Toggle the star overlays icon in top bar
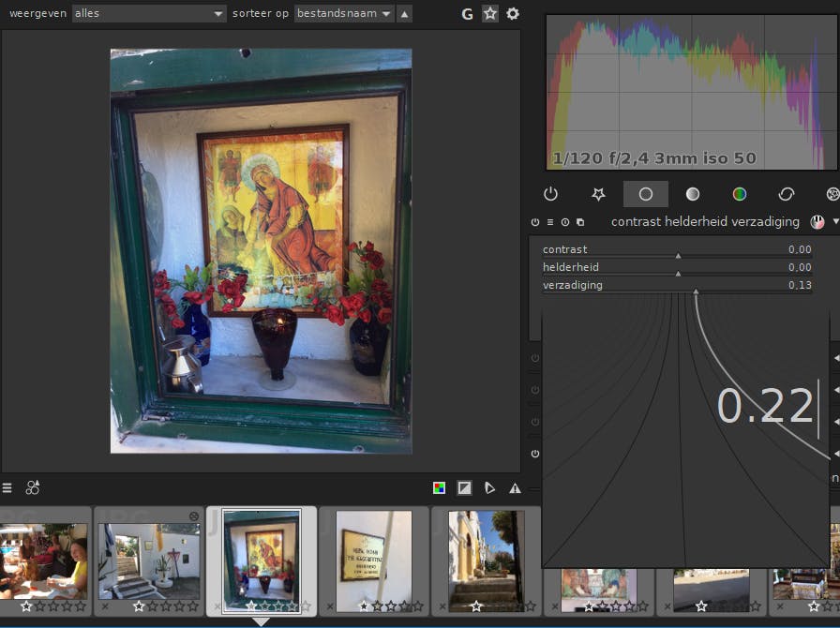This screenshot has width=840, height=628. coord(490,14)
